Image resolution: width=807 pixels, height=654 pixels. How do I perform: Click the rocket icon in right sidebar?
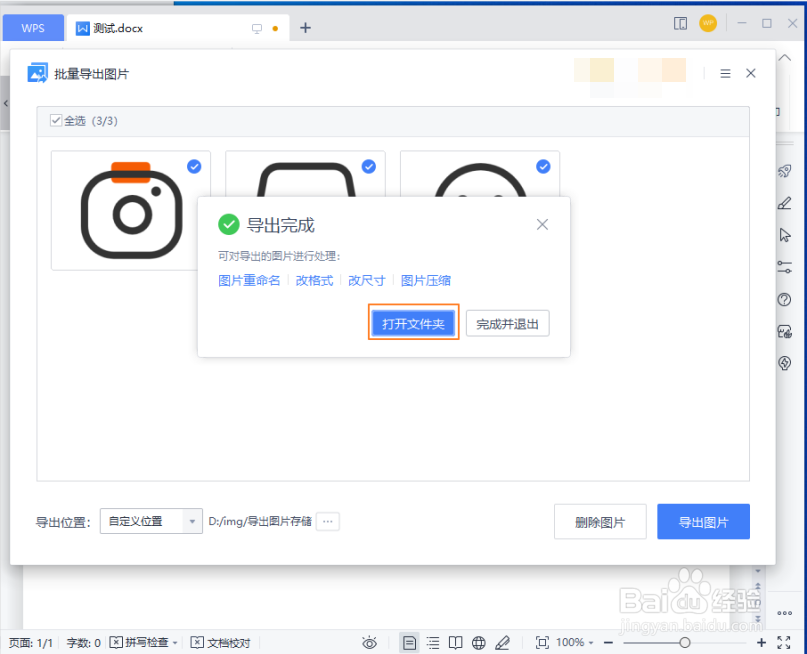click(784, 171)
